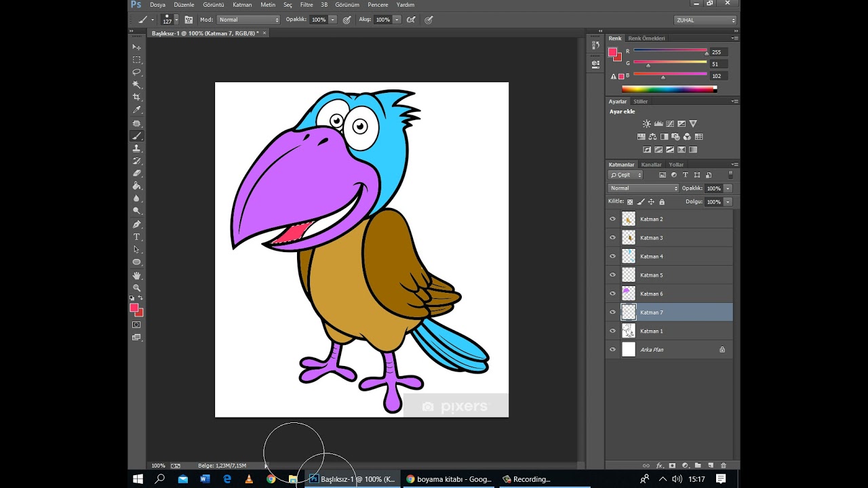Toggle lock all for layer
Viewport: 868px width, 488px height.
click(662, 202)
